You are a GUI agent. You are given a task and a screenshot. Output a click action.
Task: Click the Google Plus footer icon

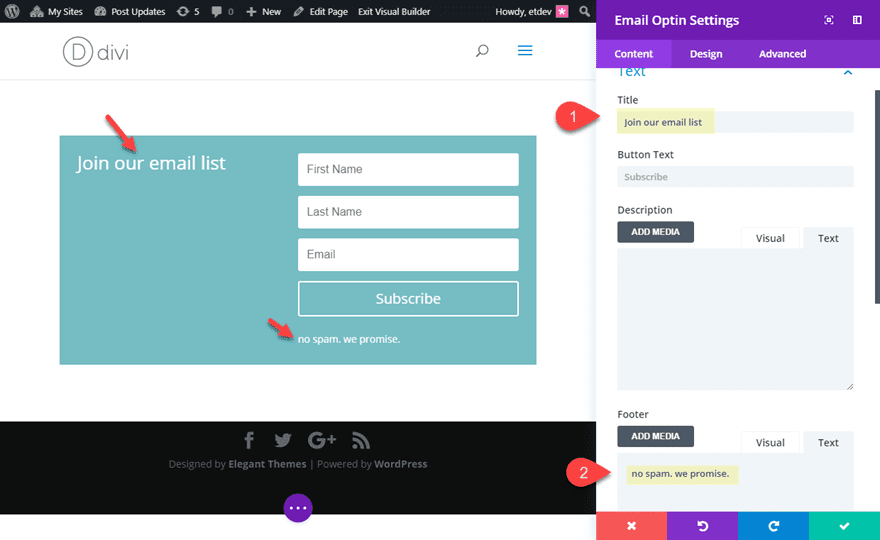click(322, 440)
